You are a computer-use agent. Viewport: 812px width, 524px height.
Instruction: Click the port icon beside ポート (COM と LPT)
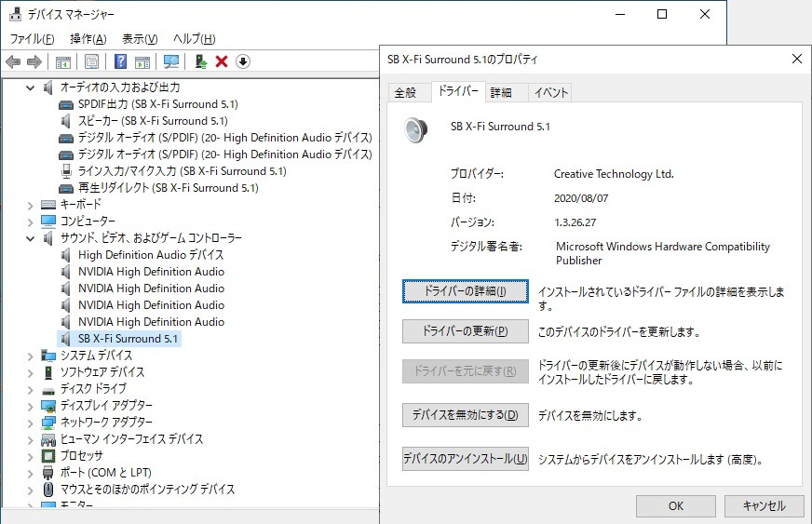(x=48, y=472)
